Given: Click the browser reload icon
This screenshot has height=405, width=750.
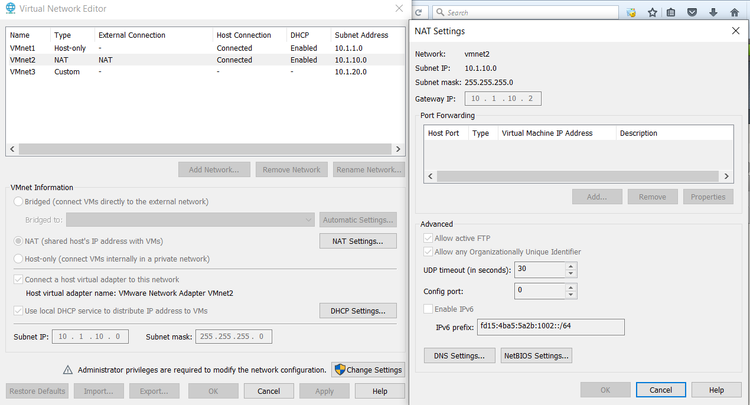Looking at the screenshot, I should tap(419, 12).
